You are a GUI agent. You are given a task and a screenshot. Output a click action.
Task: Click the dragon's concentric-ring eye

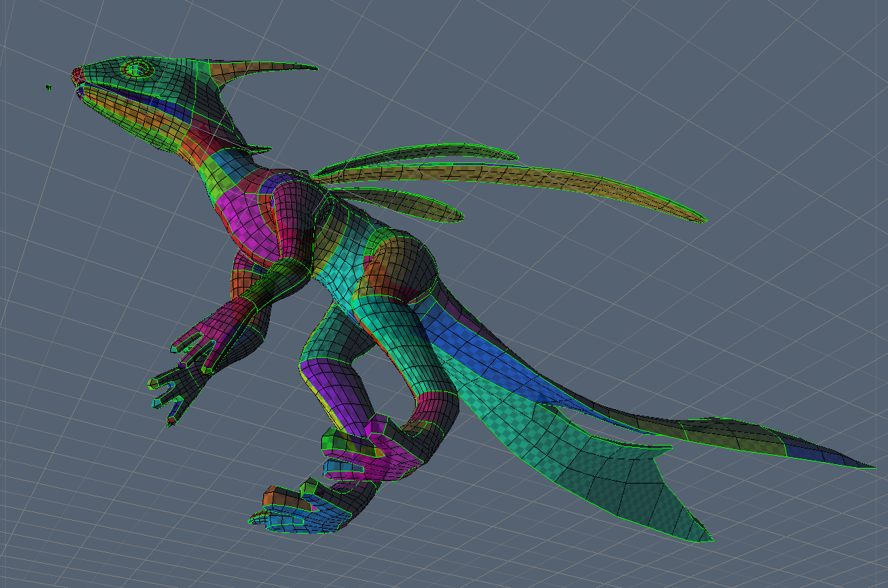tap(137, 69)
